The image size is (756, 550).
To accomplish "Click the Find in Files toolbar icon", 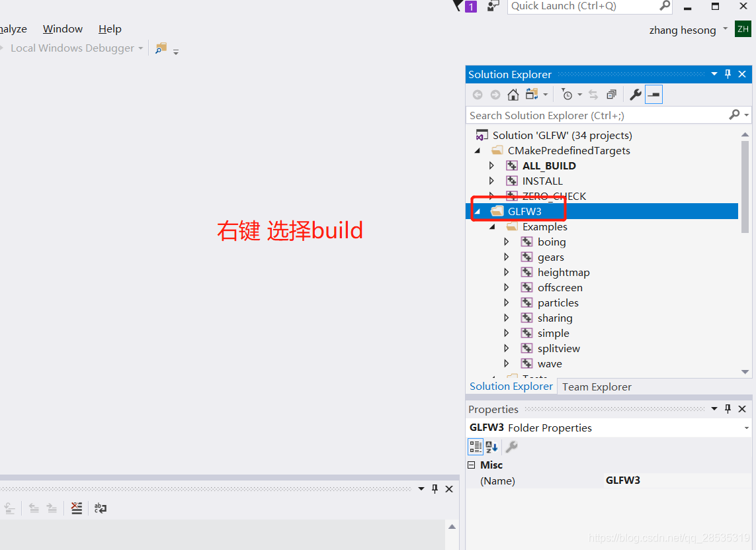I will point(161,48).
